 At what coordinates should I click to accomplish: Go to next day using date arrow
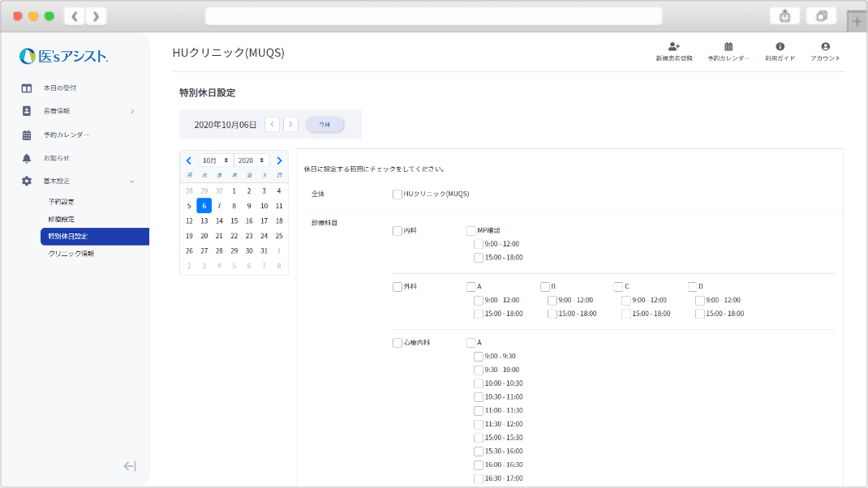click(290, 125)
